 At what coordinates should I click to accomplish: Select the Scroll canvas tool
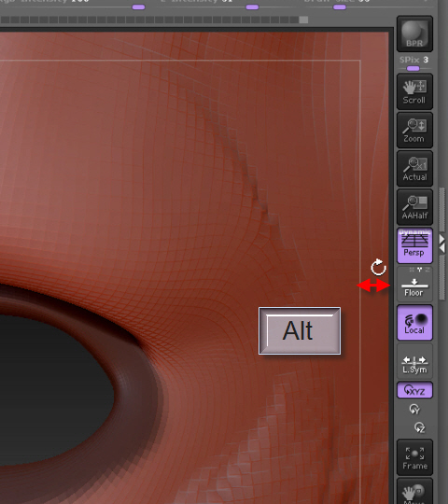tap(414, 91)
